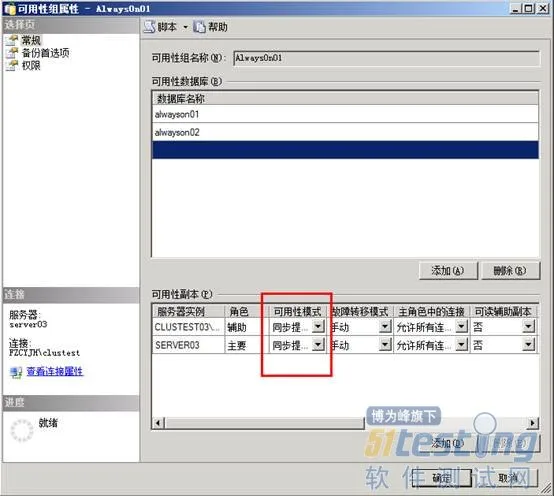Open primary role connections dropdown for SERVER03
The image size is (554, 496).
pyautogui.click(x=461, y=344)
